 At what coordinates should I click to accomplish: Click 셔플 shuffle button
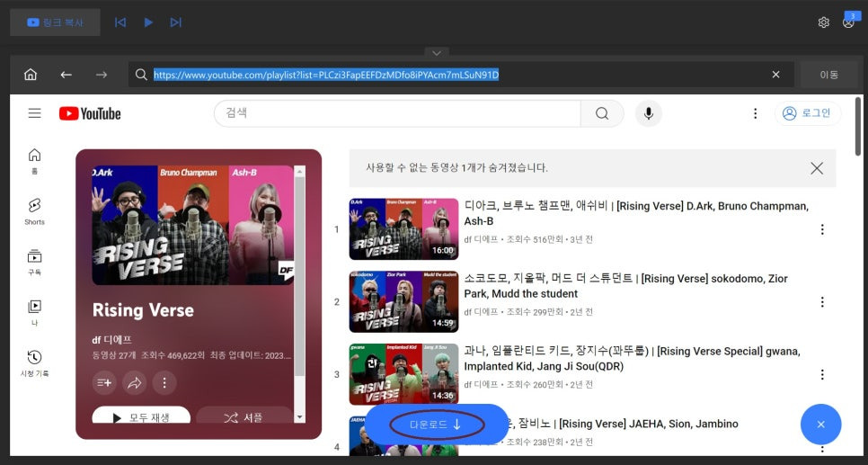click(244, 416)
